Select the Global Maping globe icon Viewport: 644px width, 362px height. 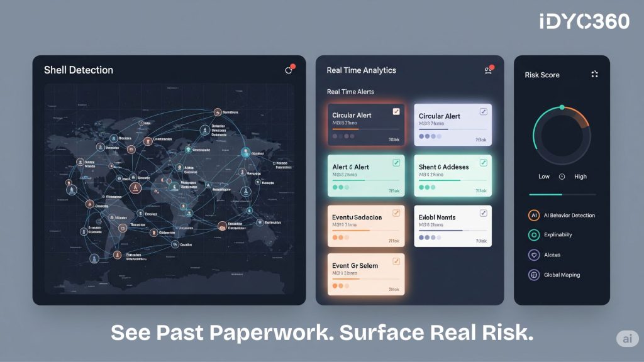click(x=534, y=275)
